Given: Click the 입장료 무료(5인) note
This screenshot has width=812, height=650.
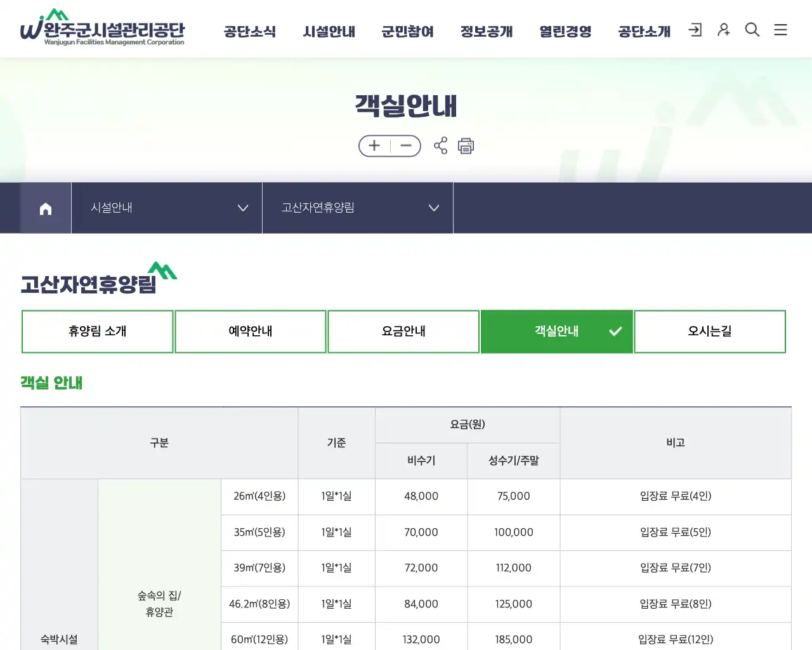Looking at the screenshot, I should pos(676,533).
